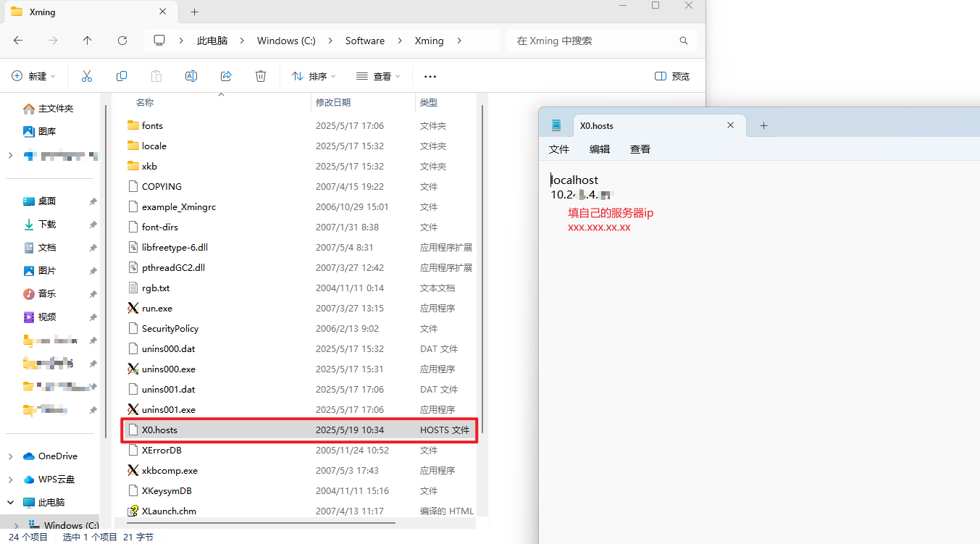980x544 pixels.
Task: Go back with the left arrow
Action: pyautogui.click(x=18, y=41)
